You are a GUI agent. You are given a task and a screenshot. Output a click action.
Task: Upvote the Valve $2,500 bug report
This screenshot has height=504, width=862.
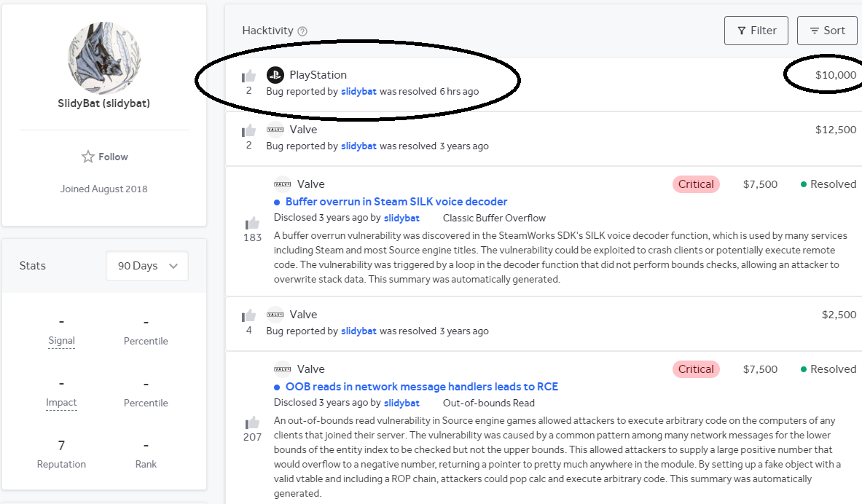(x=249, y=315)
